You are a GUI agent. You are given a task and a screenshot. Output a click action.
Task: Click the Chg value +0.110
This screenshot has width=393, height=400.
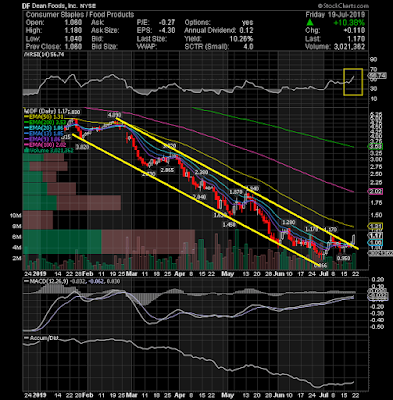pyautogui.click(x=354, y=30)
